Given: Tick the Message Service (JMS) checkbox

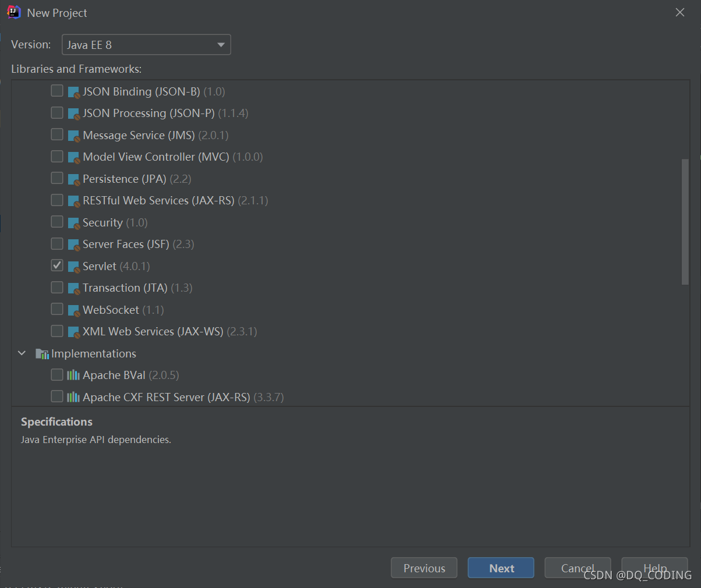Looking at the screenshot, I should pyautogui.click(x=57, y=134).
